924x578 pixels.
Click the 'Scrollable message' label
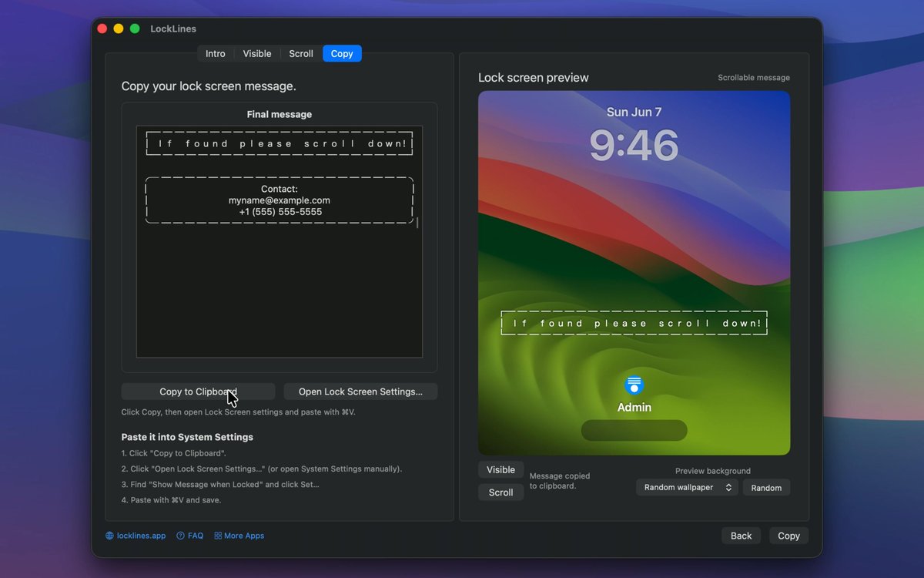coord(754,78)
